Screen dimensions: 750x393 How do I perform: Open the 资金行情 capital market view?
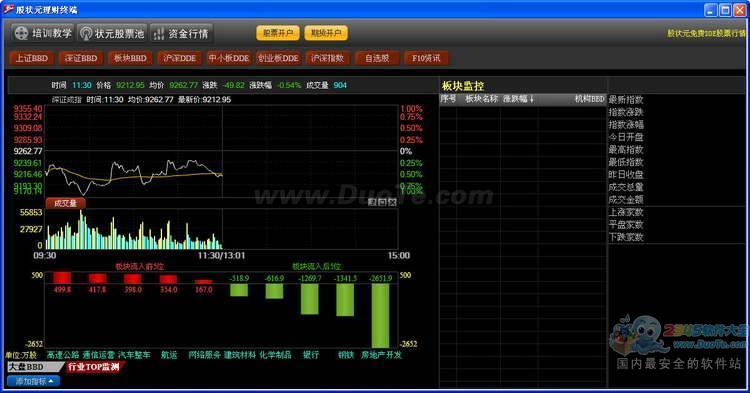[x=181, y=33]
